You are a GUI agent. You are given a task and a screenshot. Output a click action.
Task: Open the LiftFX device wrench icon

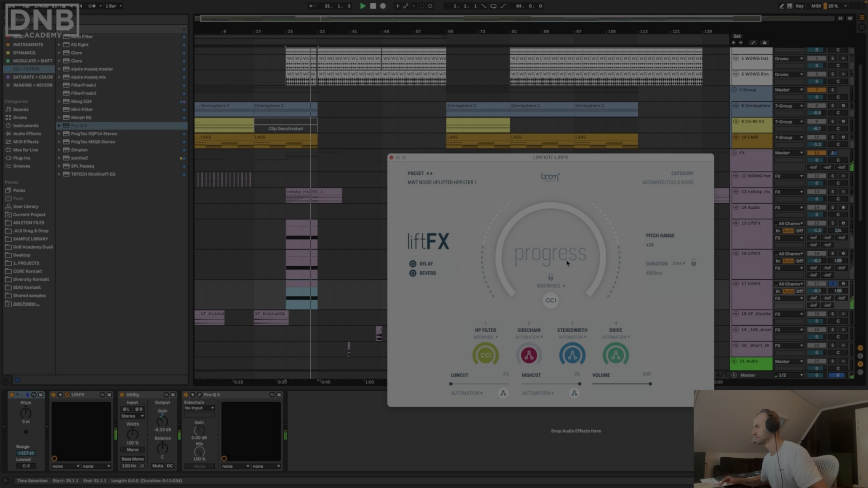tap(67, 395)
